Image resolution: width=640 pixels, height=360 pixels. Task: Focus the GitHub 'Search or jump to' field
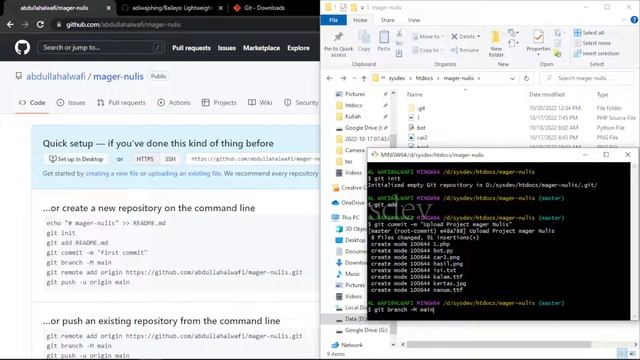[x=100, y=48]
